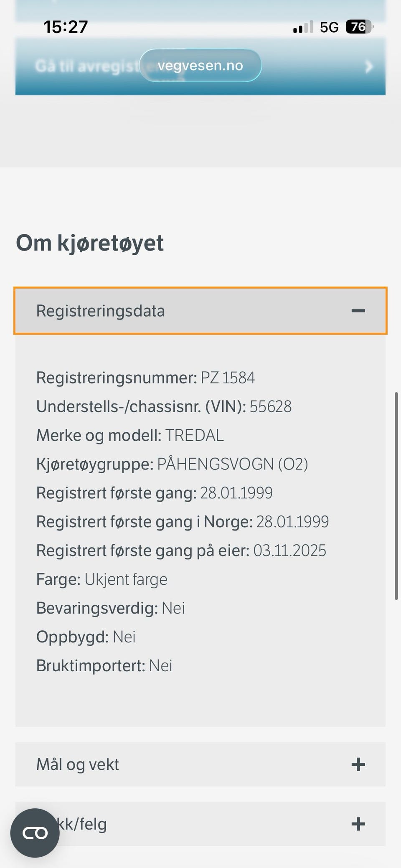Click the owner registration date 03.11.2025
Image resolution: width=401 pixels, height=868 pixels.
click(x=289, y=551)
